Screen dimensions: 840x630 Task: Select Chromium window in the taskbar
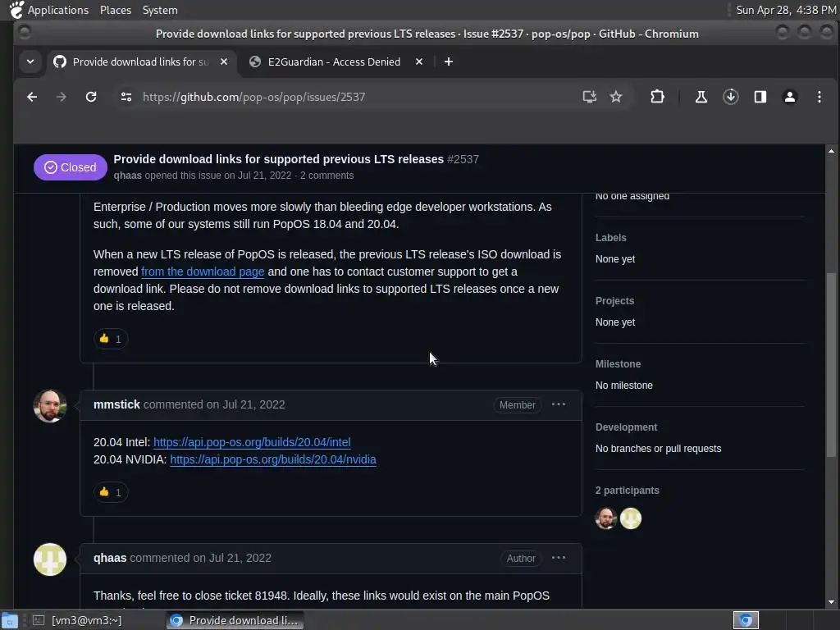235,620
